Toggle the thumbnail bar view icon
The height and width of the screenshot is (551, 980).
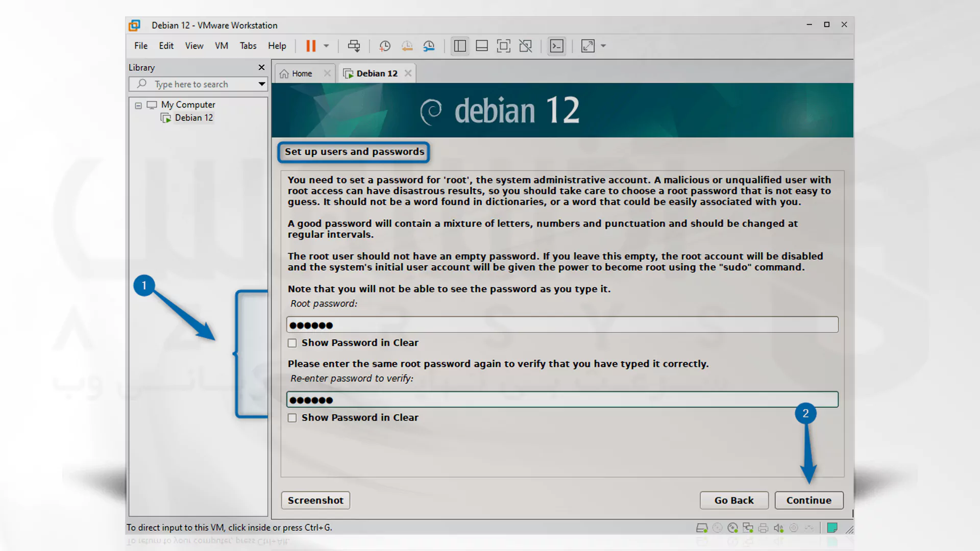482,46
